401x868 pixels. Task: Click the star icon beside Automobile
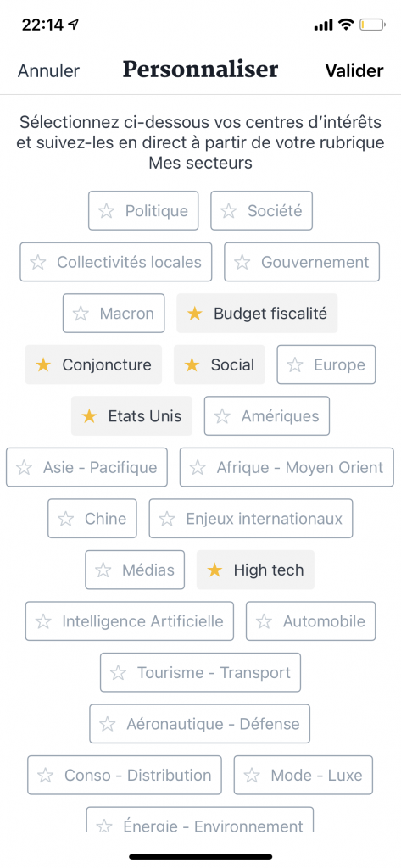264,621
